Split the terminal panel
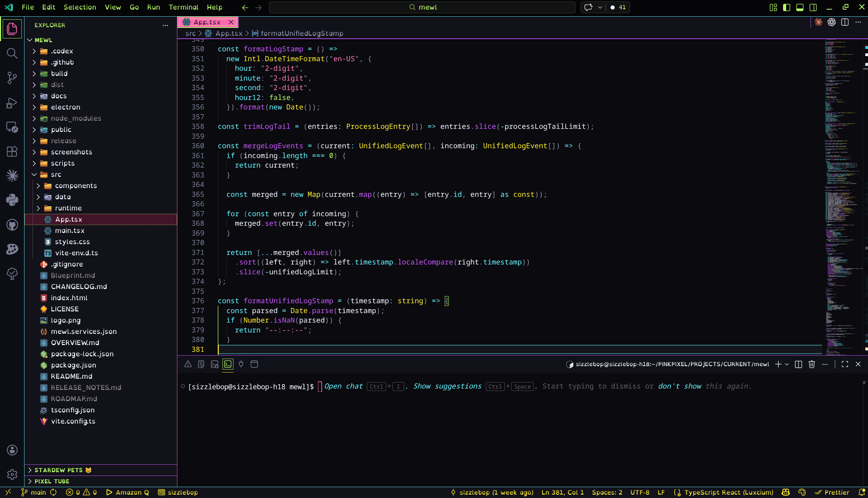 click(x=798, y=364)
